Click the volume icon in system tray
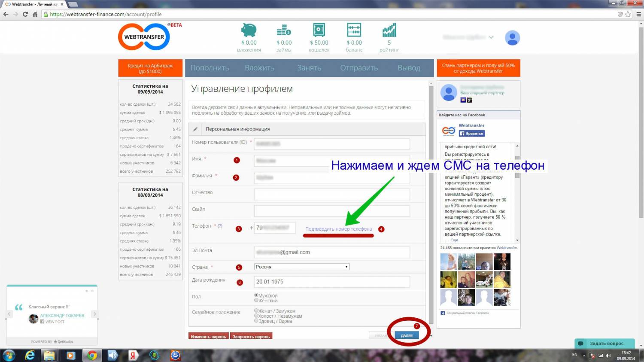Viewport: 644px width, 362px height. click(608, 356)
